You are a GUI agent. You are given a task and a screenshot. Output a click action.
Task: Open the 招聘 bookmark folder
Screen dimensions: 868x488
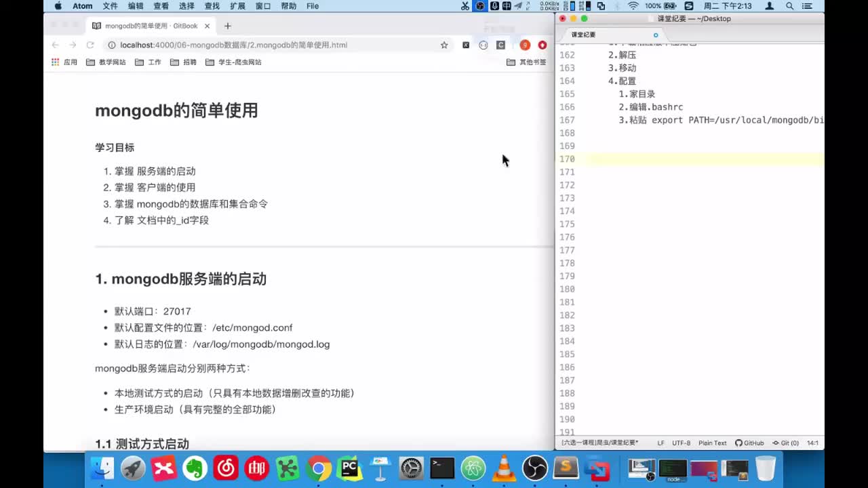pos(184,62)
